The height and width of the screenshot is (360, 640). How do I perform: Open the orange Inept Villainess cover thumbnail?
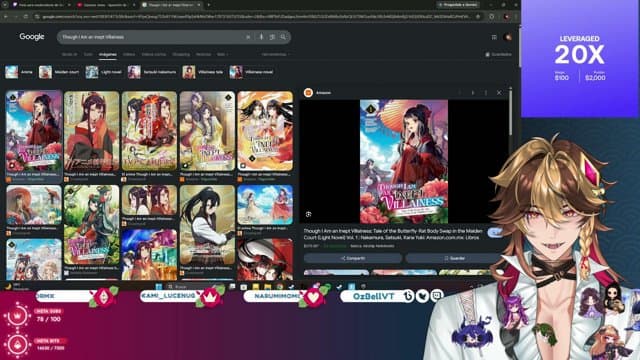click(x=265, y=131)
